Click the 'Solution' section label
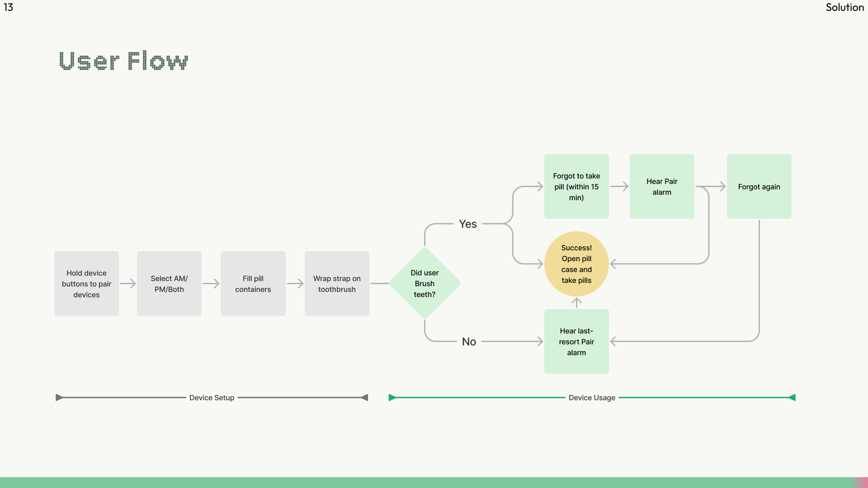The height and width of the screenshot is (488, 868). [844, 7]
